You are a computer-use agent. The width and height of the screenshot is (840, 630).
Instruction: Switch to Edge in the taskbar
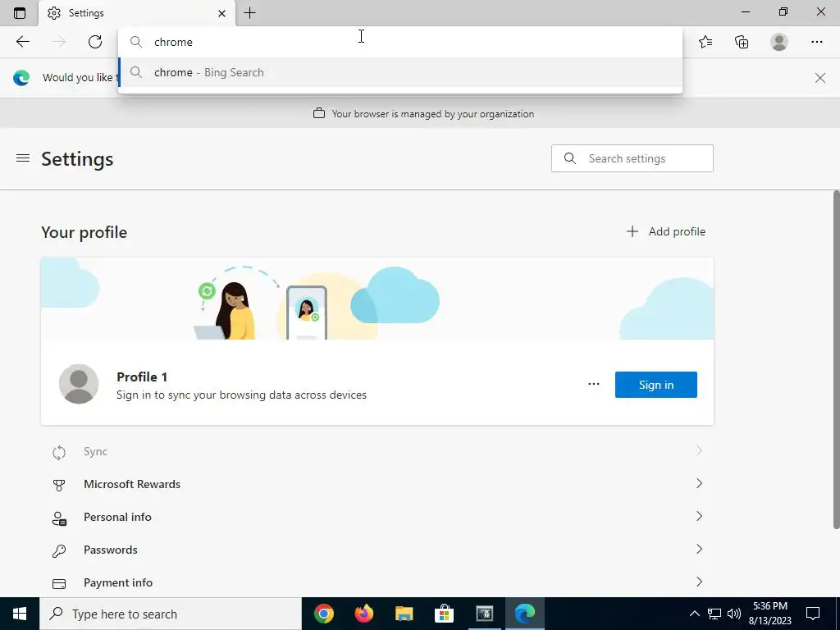[x=525, y=614]
